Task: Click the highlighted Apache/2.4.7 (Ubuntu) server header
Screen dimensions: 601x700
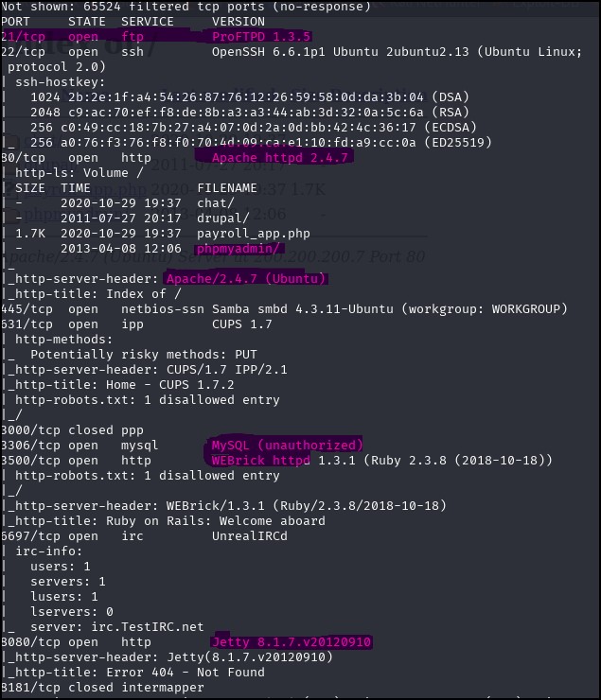Action: (246, 278)
